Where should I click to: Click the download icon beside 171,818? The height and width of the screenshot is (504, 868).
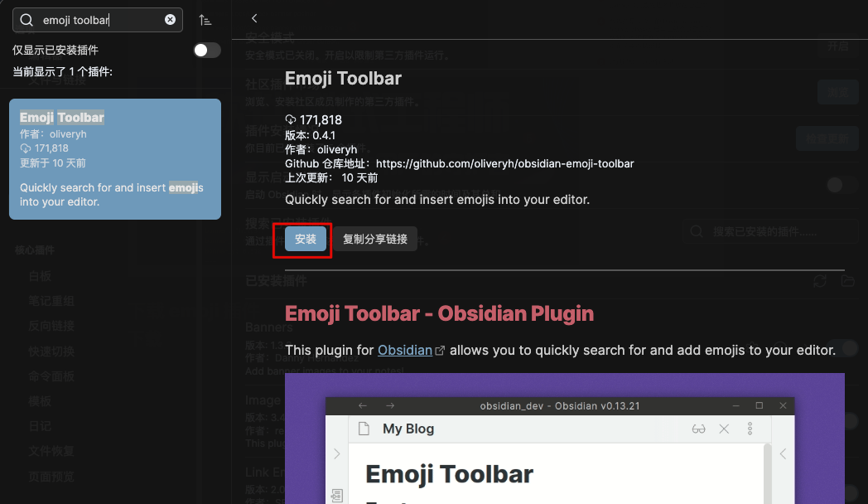click(291, 119)
